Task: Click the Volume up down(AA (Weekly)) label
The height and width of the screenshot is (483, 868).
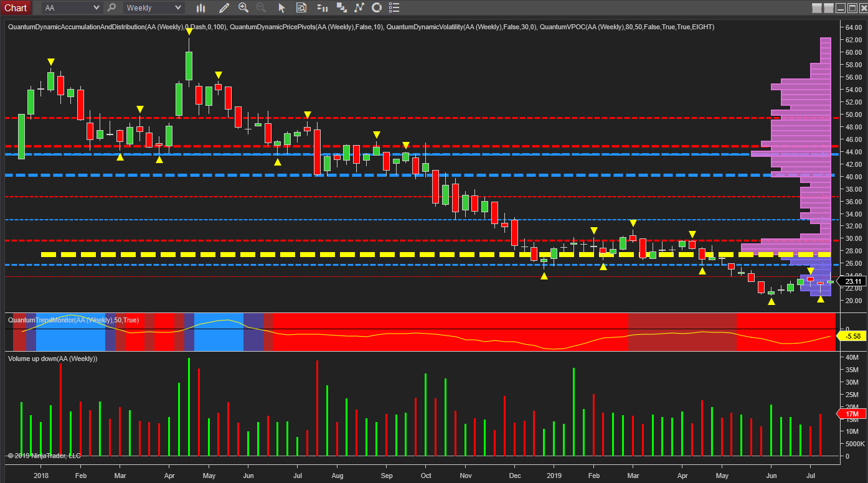Action: [52, 359]
